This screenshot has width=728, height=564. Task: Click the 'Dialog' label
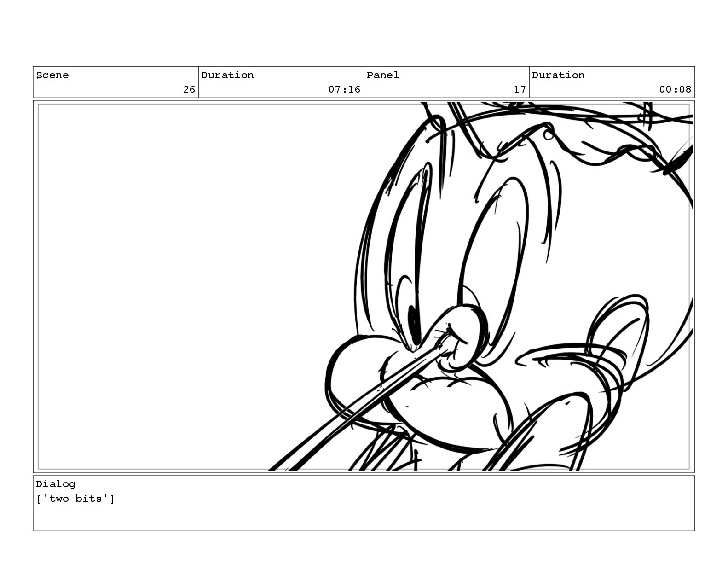pos(56,484)
